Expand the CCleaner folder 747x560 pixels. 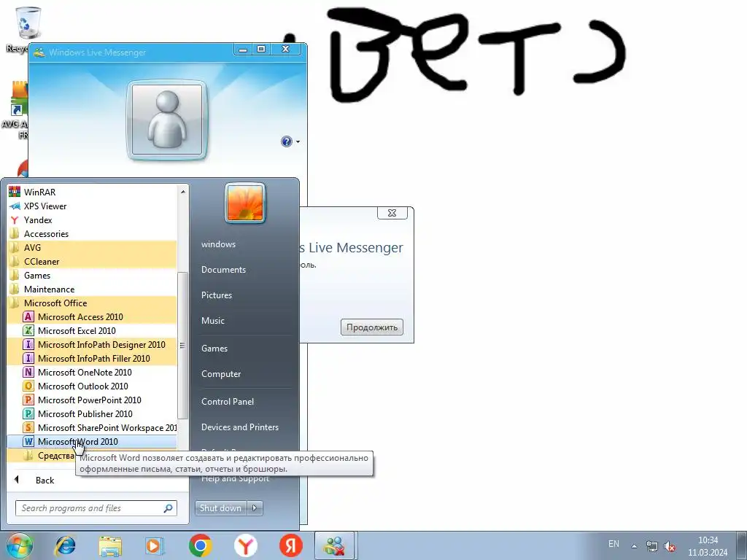[x=91, y=262]
